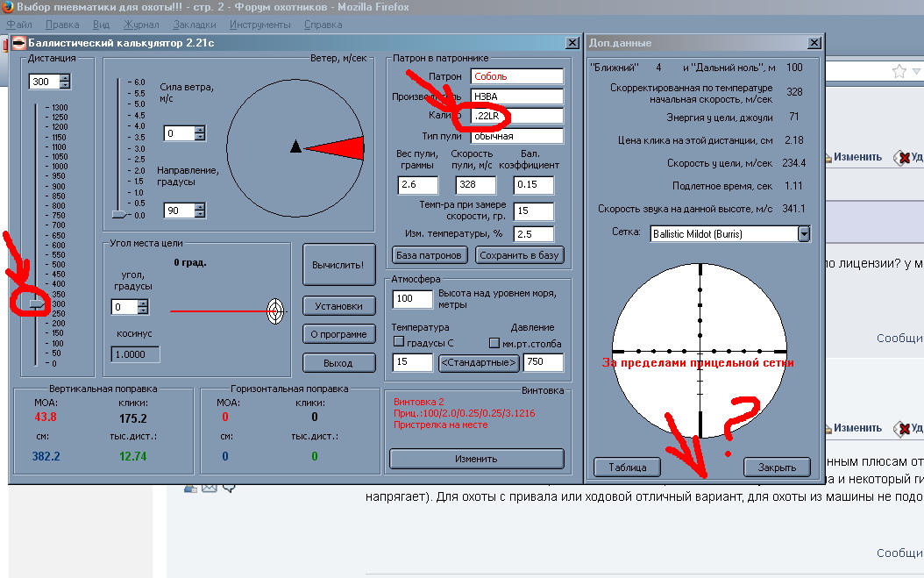Open the Закладки menu

click(x=196, y=25)
